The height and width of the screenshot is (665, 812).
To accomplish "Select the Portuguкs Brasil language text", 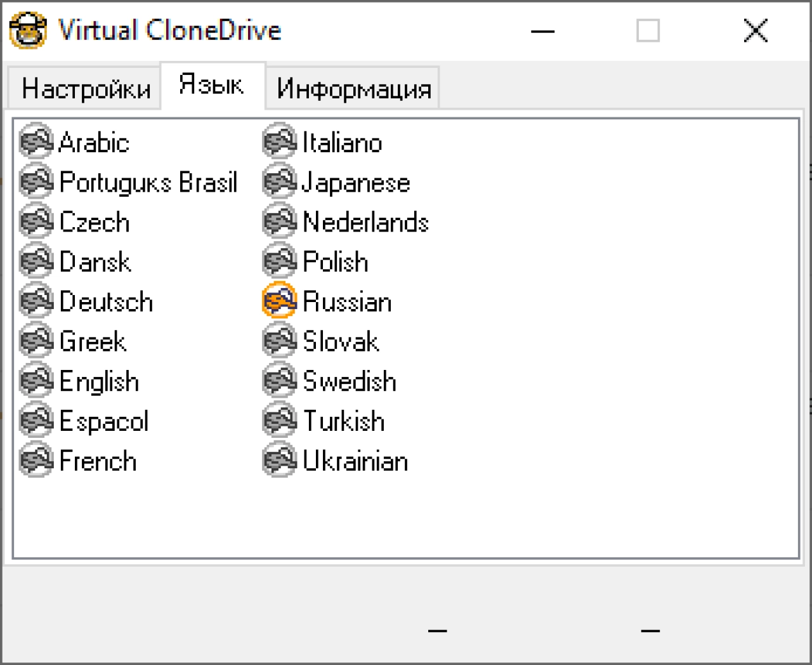I will 148,183.
